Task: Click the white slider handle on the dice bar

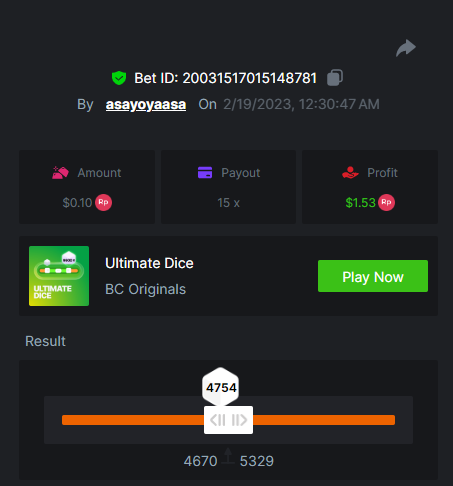Action: tap(228, 420)
